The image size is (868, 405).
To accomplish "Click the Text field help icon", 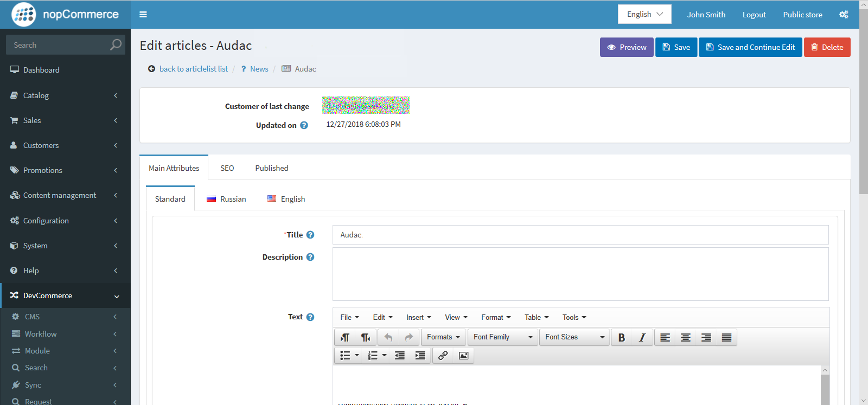I will coord(310,317).
